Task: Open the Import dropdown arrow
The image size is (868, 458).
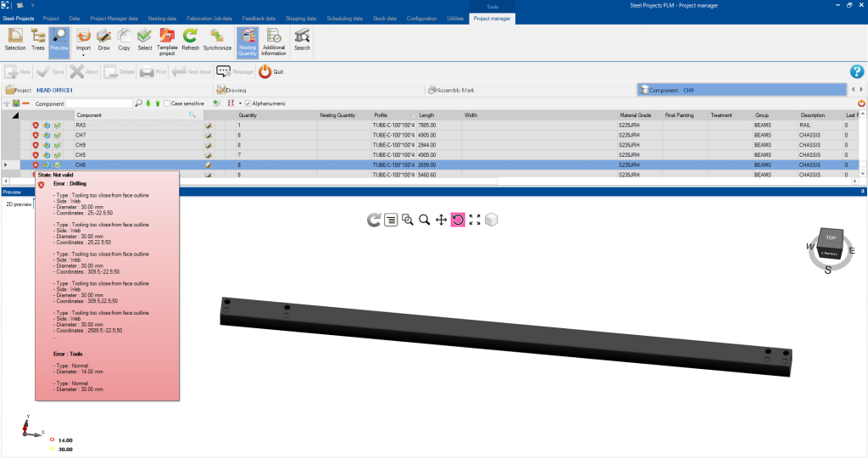Action: [83, 55]
